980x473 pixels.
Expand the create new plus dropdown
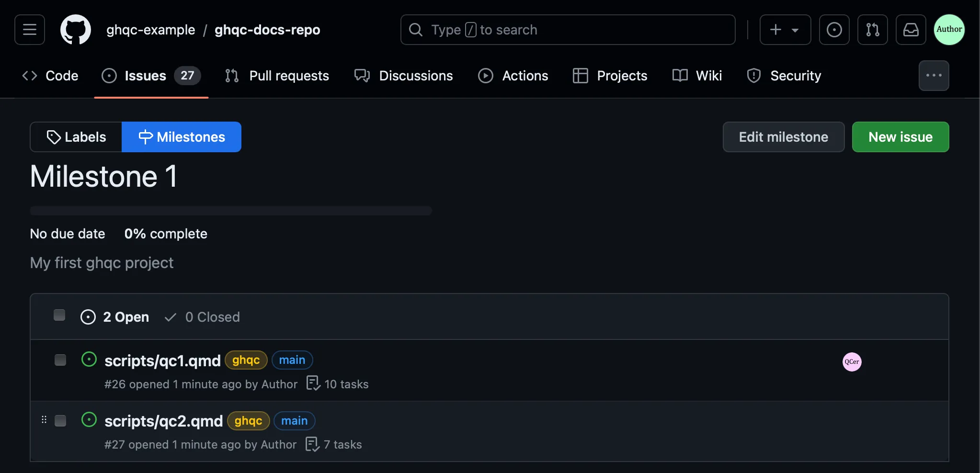tap(785, 30)
